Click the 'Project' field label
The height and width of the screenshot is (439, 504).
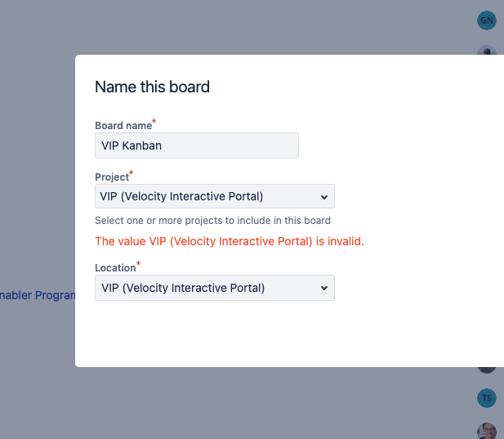coord(112,177)
